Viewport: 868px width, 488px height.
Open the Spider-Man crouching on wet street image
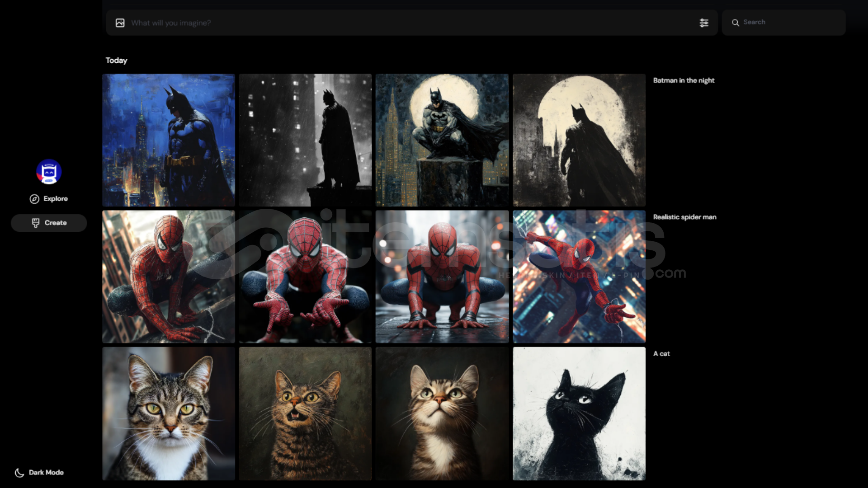pos(442,277)
